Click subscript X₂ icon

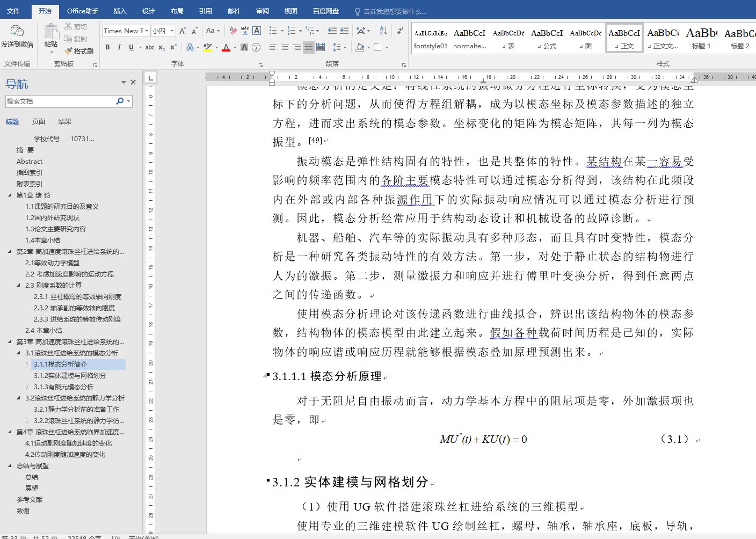[162, 47]
